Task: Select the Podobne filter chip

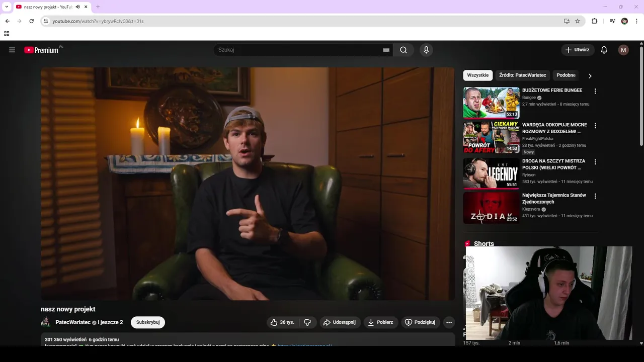Action: pos(566,75)
